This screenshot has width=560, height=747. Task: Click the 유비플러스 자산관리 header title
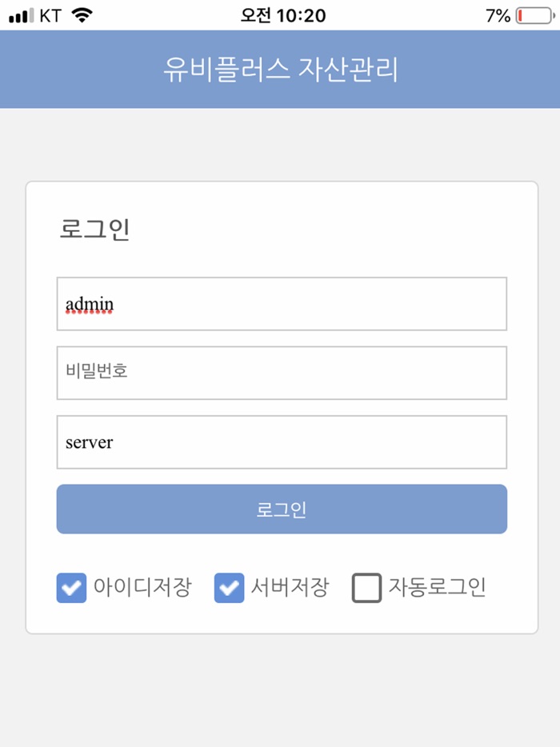[x=280, y=70]
